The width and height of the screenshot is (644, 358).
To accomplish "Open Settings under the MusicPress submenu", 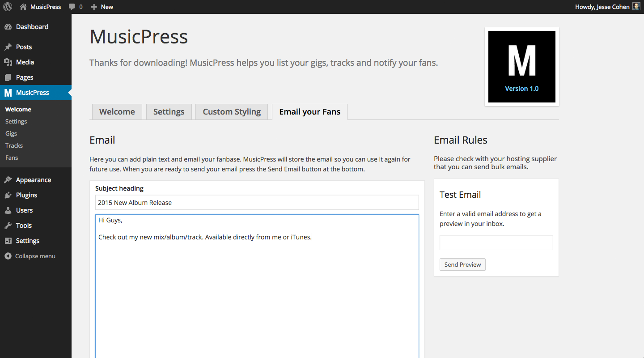I will click(x=16, y=121).
